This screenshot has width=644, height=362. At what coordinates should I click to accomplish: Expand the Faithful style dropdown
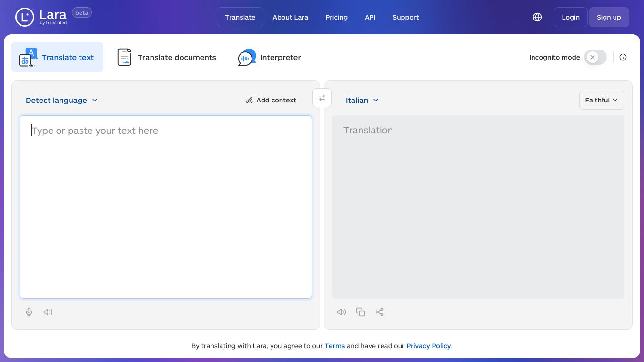point(602,100)
